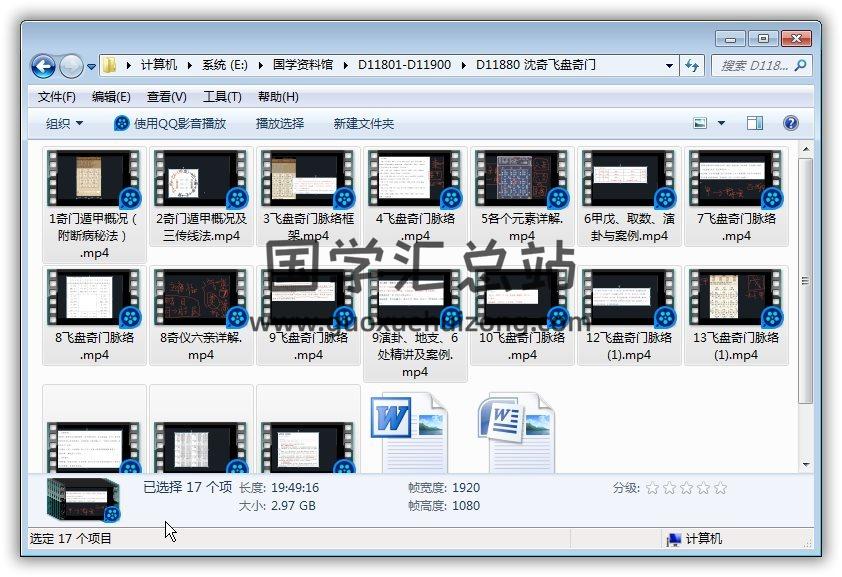Select the second Word document icon
The height and width of the screenshot is (577, 842).
pyautogui.click(x=515, y=430)
